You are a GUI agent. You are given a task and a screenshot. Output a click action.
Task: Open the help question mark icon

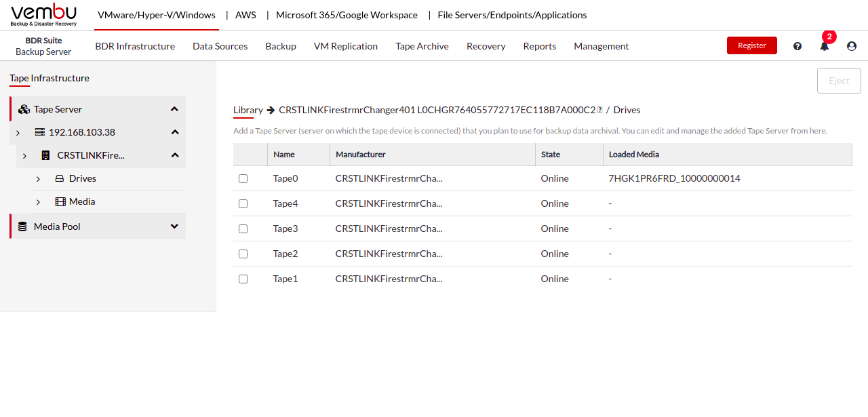(x=797, y=46)
